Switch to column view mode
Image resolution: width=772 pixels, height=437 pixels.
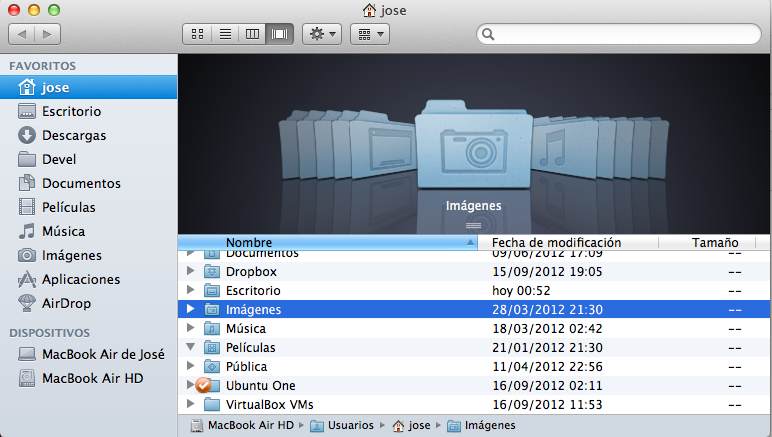pyautogui.click(x=252, y=34)
